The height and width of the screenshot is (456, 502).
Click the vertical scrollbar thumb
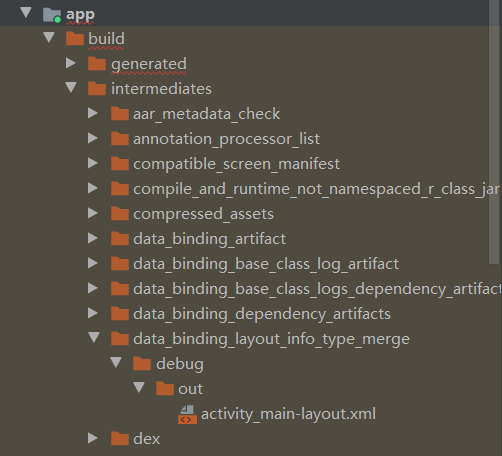pyautogui.click(x=495, y=132)
